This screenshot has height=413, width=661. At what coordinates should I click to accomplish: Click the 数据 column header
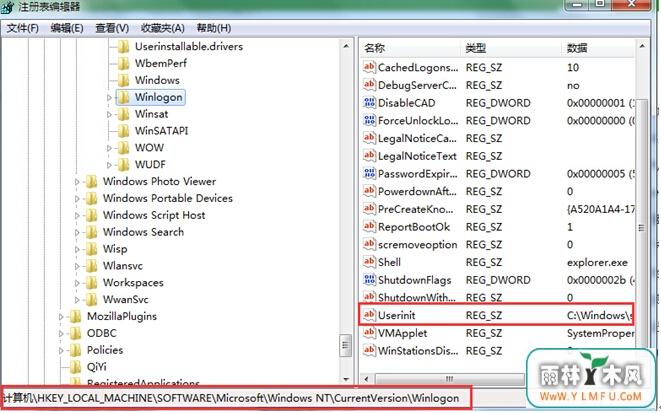pyautogui.click(x=598, y=48)
